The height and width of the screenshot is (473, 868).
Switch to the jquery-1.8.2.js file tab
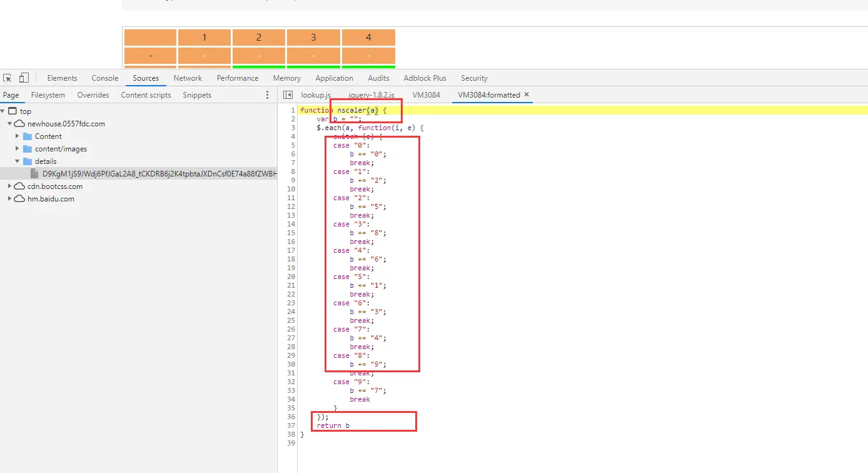[371, 95]
